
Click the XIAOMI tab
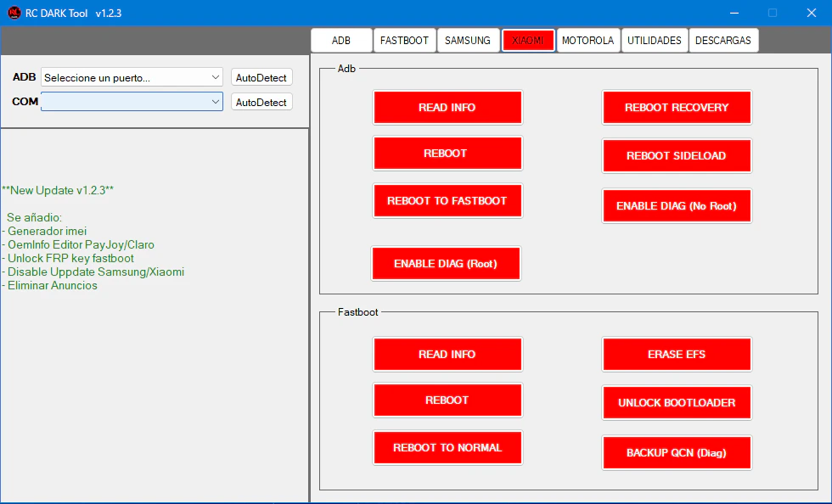pos(528,41)
